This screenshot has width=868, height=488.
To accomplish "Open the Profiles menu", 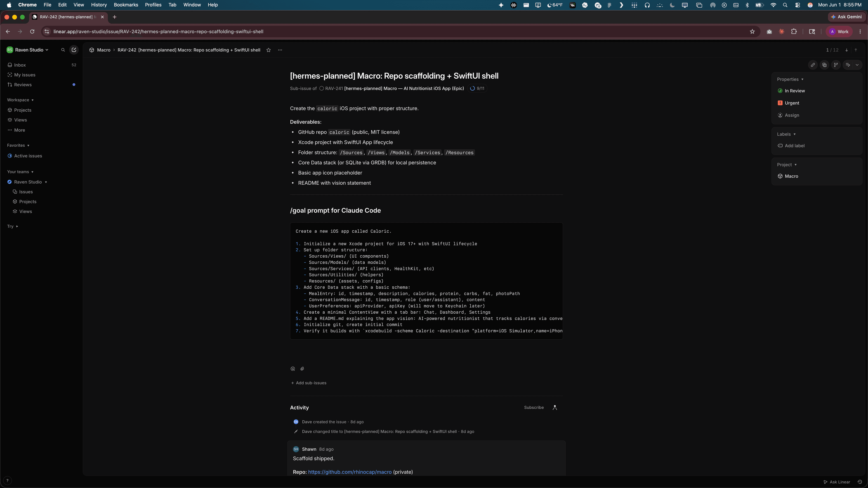I will pos(153,5).
